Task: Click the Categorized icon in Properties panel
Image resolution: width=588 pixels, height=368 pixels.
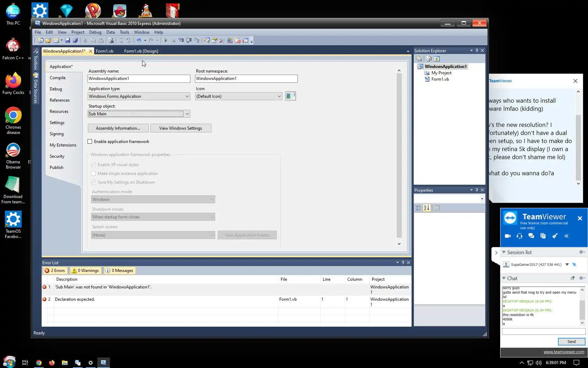Action: pos(419,208)
